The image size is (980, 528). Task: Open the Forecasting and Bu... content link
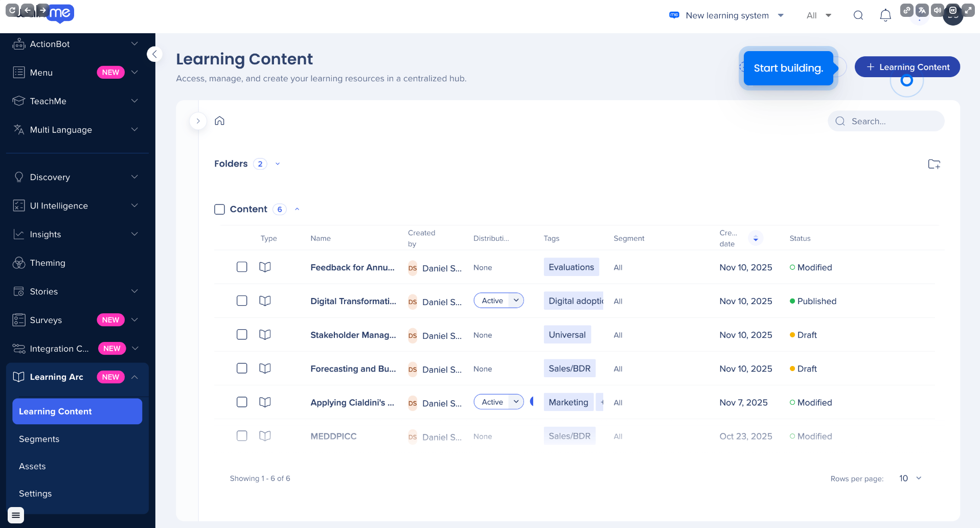coord(353,369)
